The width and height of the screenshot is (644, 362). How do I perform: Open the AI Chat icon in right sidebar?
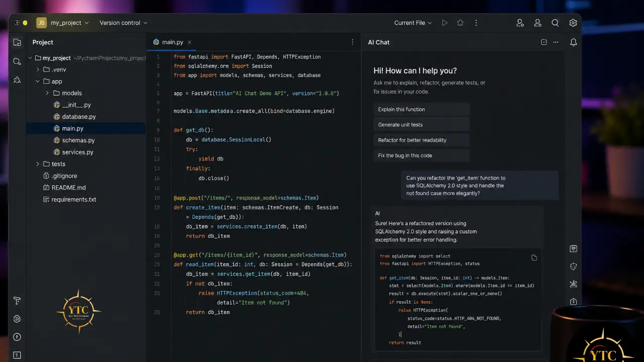pos(573,249)
